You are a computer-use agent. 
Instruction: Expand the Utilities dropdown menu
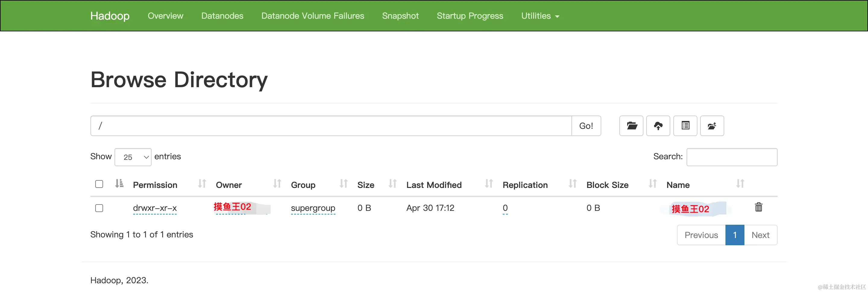pos(540,16)
